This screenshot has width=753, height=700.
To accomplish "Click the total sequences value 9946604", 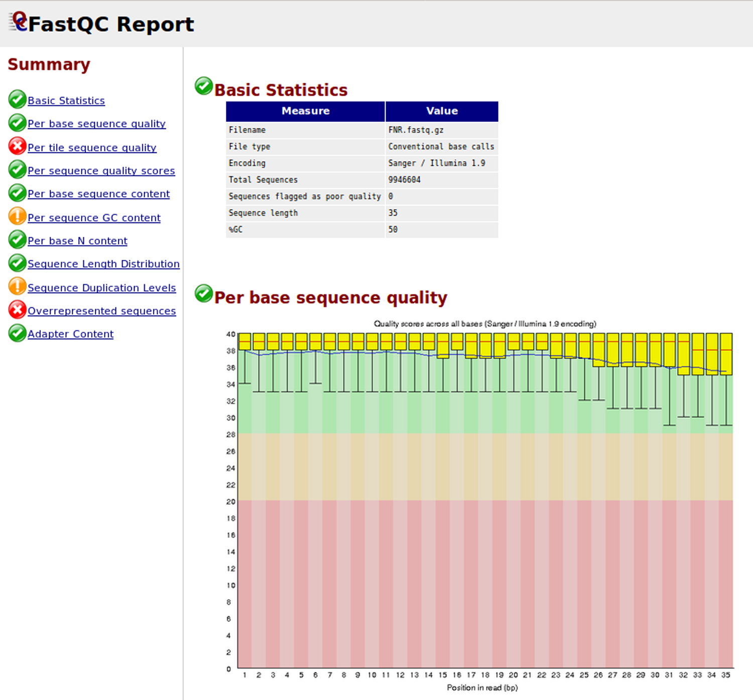I will 404,180.
